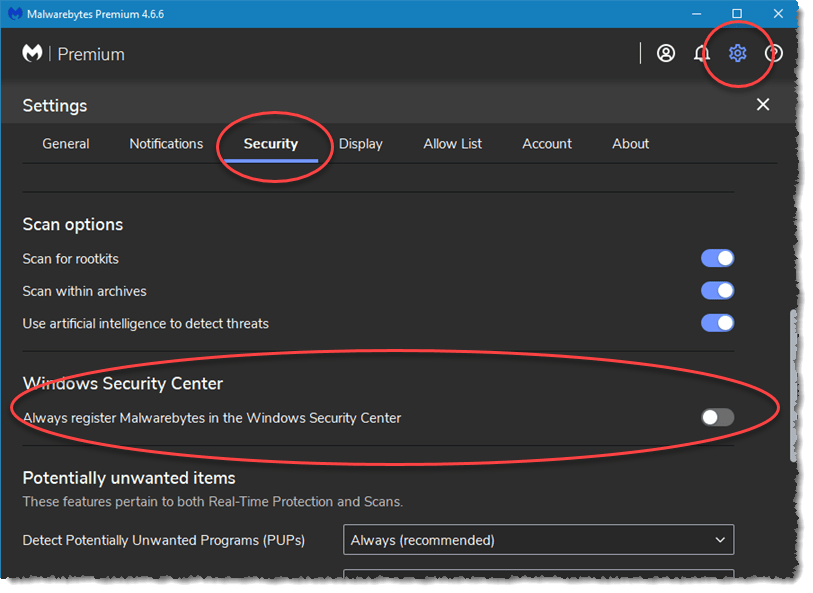Viewport: 813px width, 593px height.
Task: View the About tab
Action: (630, 143)
